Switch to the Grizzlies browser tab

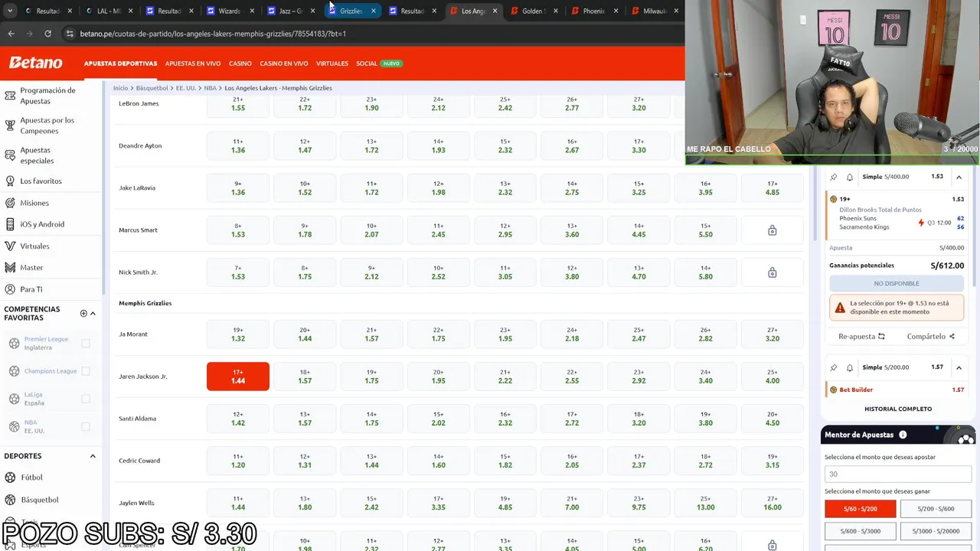click(351, 11)
